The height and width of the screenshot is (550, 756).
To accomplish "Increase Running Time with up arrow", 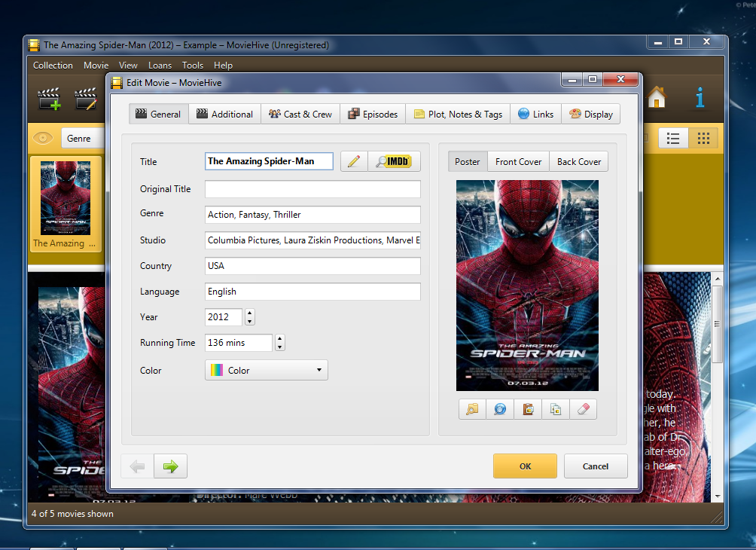I will (x=279, y=339).
